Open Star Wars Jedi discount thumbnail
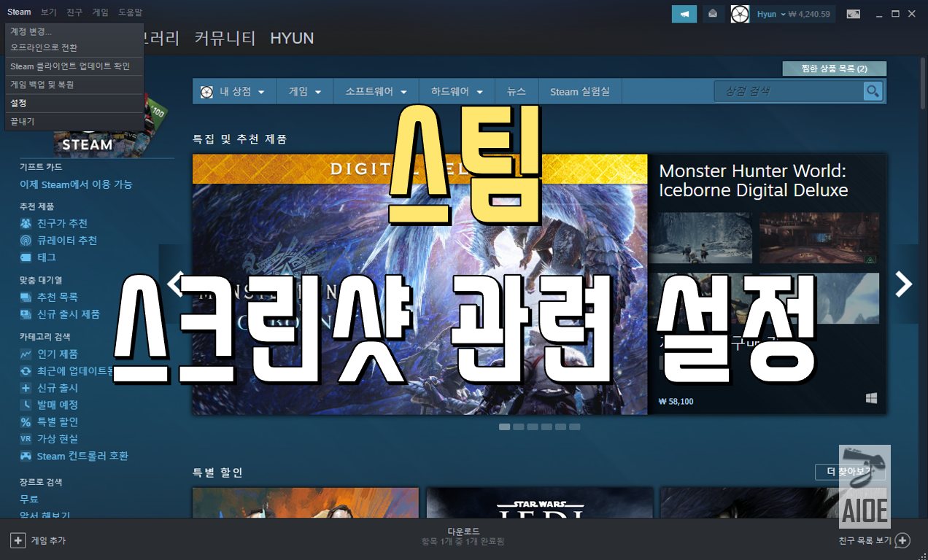The image size is (928, 560). click(540, 503)
